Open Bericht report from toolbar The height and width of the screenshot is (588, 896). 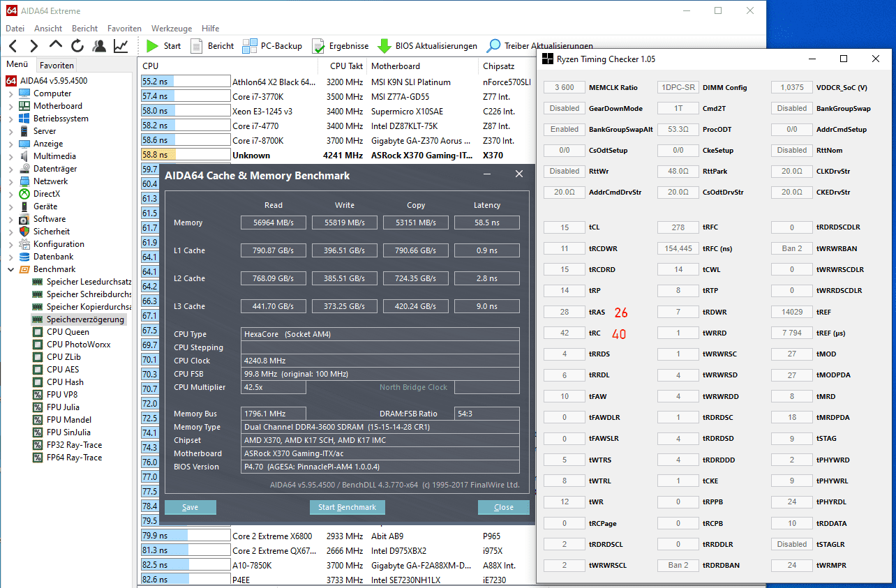click(212, 46)
